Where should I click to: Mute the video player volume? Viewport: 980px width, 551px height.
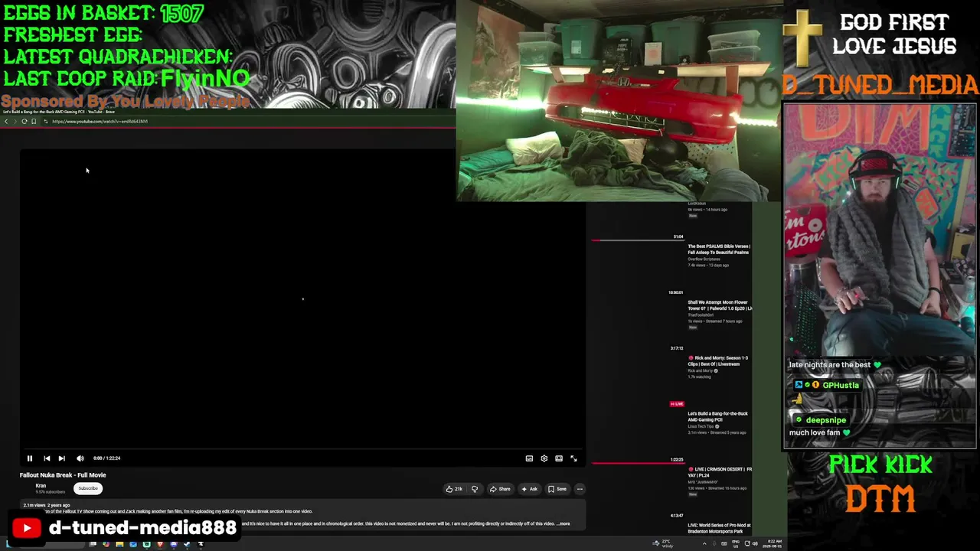click(80, 458)
